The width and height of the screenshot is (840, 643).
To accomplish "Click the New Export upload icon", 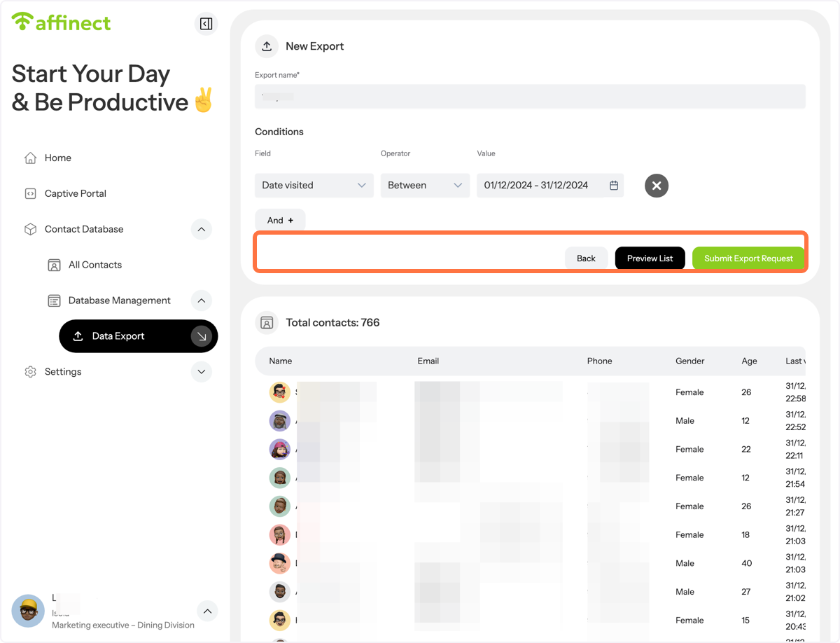I will point(267,46).
